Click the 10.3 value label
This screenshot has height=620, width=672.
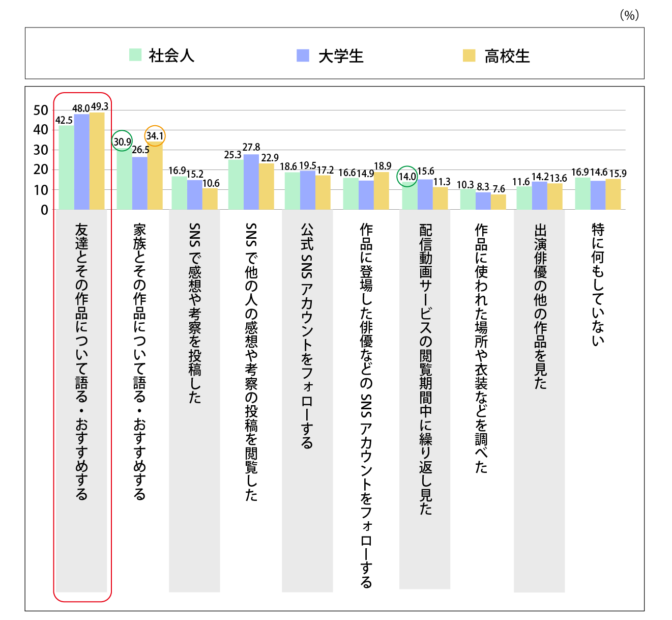click(x=465, y=185)
